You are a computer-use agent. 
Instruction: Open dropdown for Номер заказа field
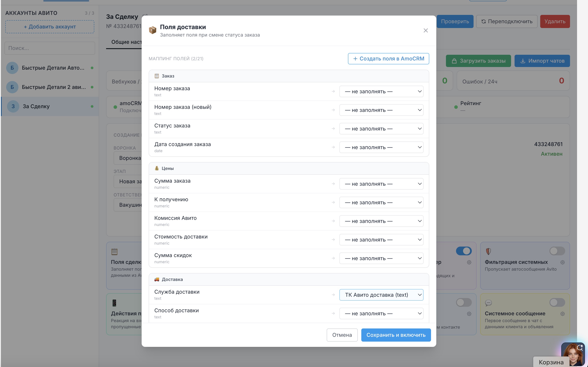point(381,92)
